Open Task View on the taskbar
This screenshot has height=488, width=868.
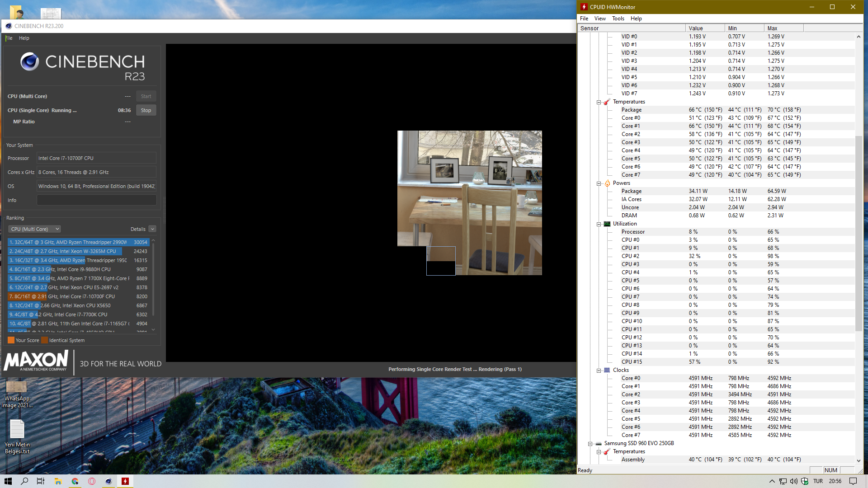pos(41,481)
